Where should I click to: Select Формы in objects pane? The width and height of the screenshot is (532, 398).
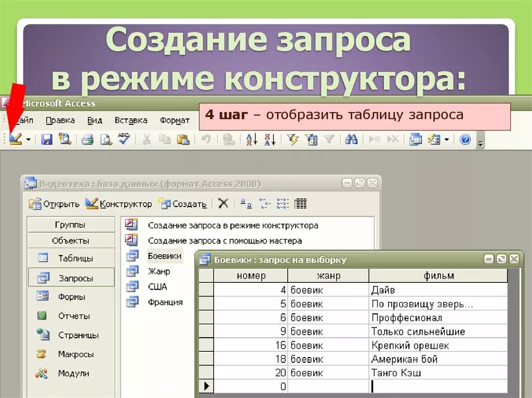(71, 297)
